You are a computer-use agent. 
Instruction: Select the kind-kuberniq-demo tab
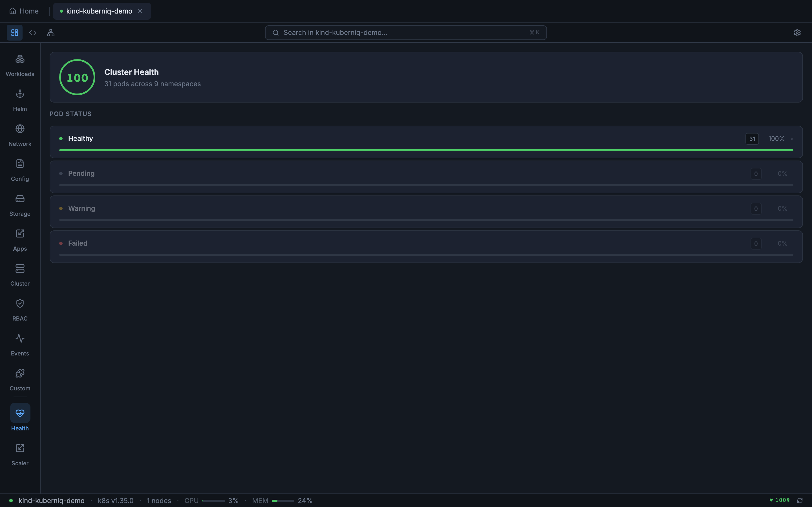tap(99, 11)
